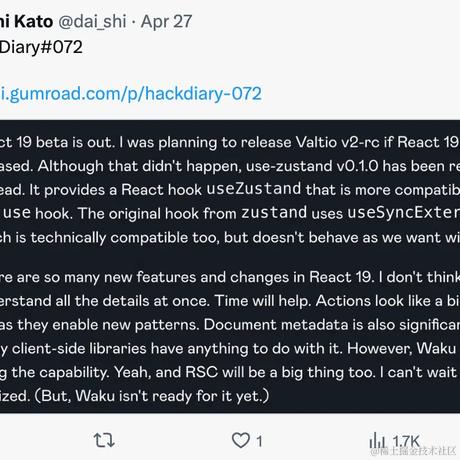Click the useSyncExter code text in image
Viewport: 460px width, 460px height.
pyautogui.click(x=404, y=212)
